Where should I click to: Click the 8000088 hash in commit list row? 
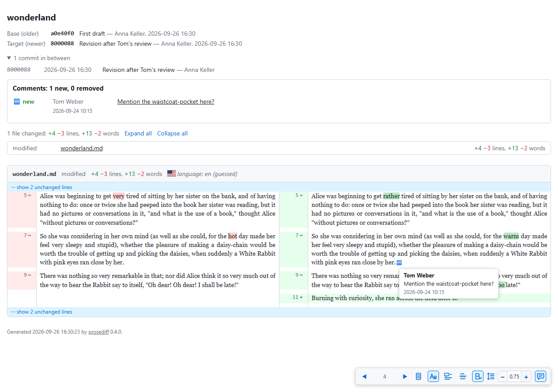coord(19,70)
